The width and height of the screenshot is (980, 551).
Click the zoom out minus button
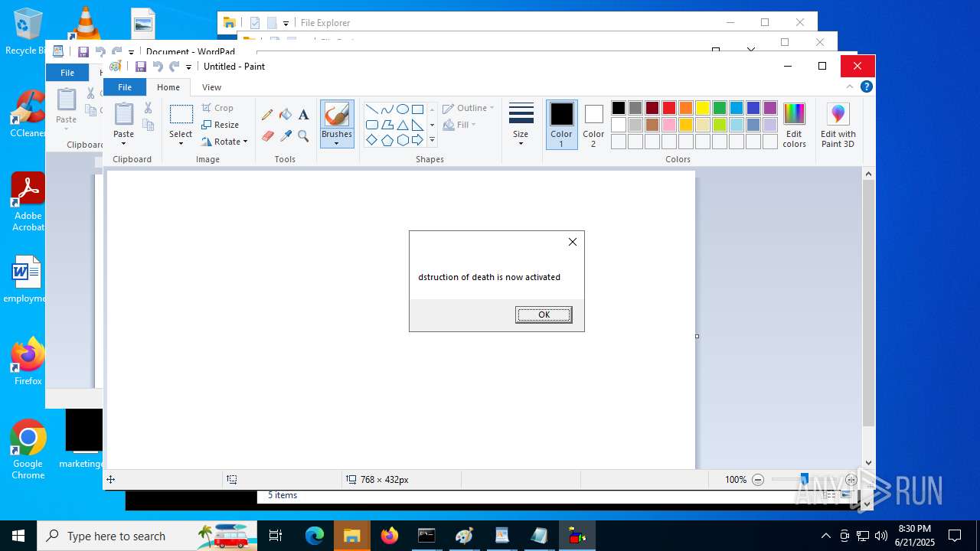758,480
